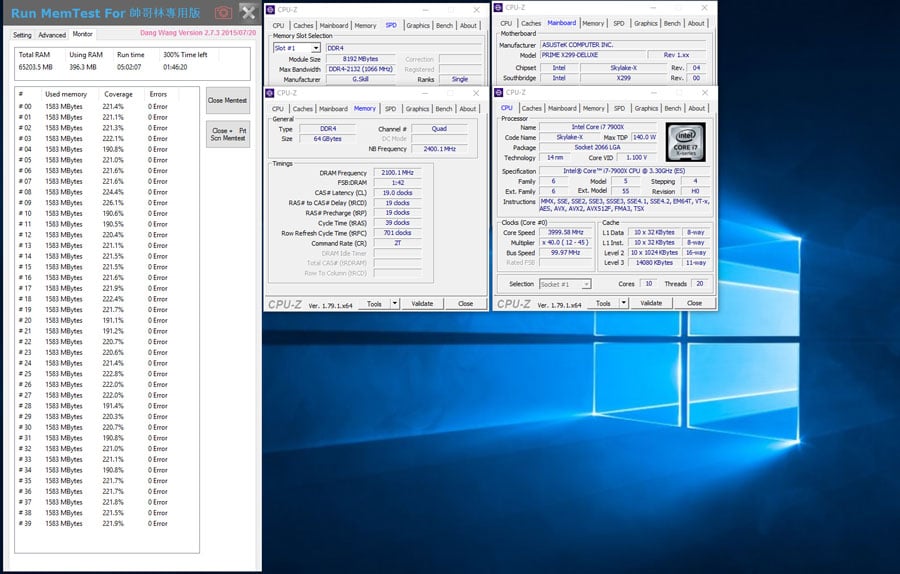The height and width of the screenshot is (574, 900).
Task: Click the Max TDP value 140.0 W
Action: click(644, 137)
